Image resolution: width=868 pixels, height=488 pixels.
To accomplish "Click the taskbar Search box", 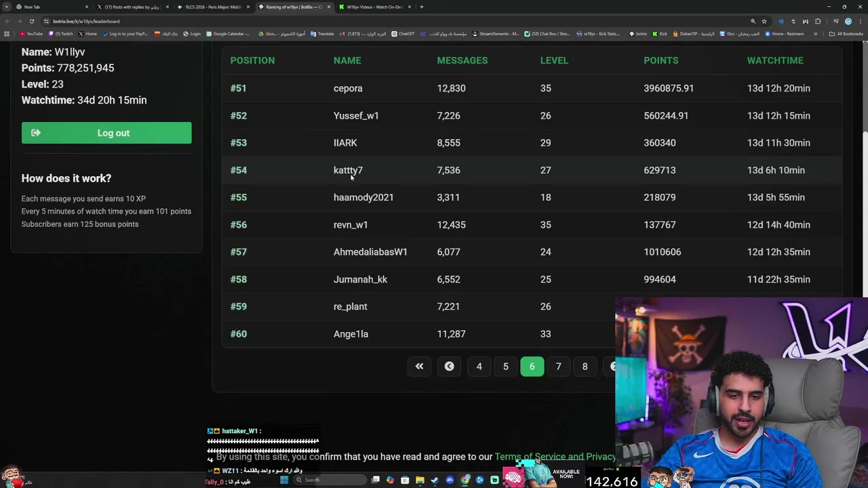I will 330,480.
